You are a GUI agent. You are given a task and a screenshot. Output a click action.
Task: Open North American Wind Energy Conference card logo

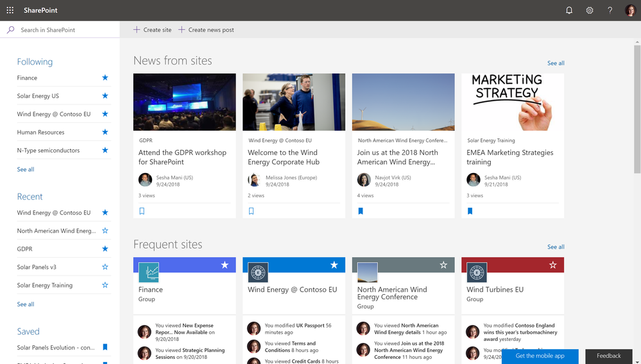tap(368, 272)
